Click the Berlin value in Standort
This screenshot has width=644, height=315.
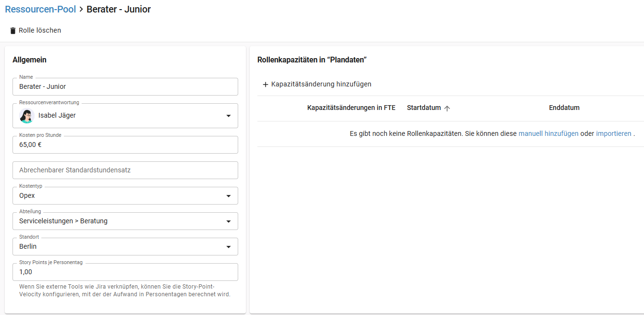[28, 246]
